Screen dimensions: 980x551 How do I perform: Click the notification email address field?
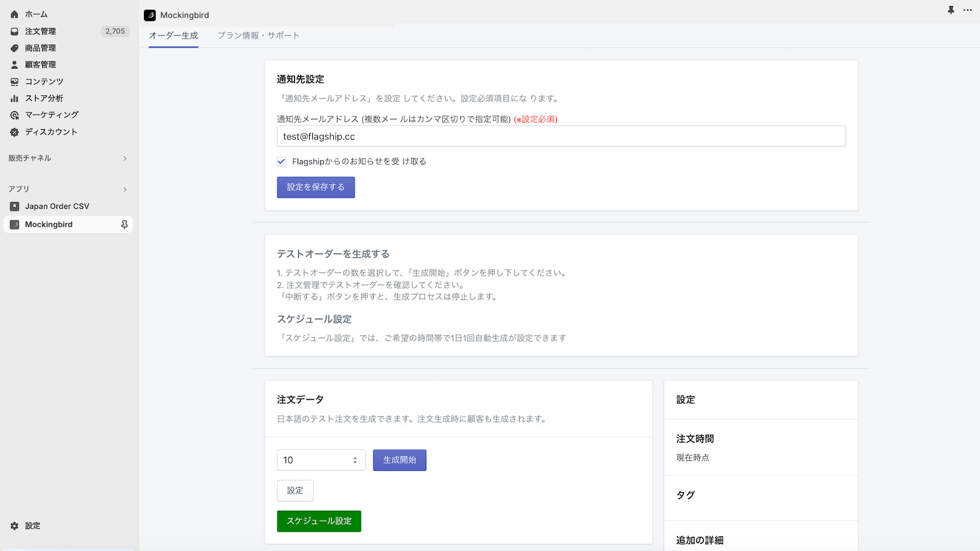tap(561, 137)
